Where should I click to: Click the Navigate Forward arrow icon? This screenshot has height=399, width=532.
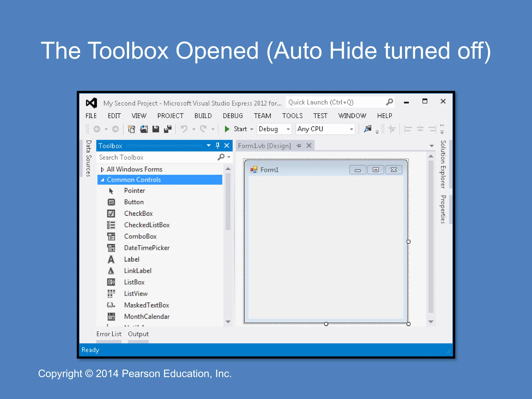pyautogui.click(x=115, y=129)
